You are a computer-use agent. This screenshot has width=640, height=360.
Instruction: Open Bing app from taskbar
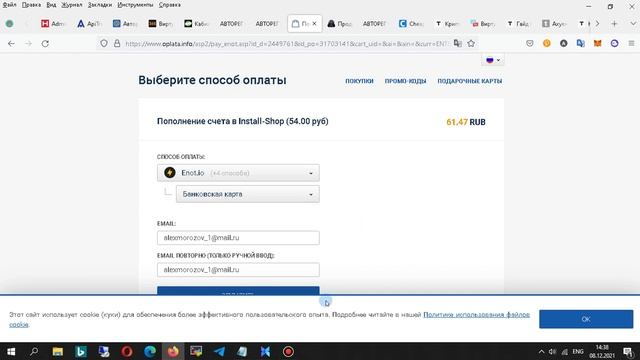[x=81, y=351]
